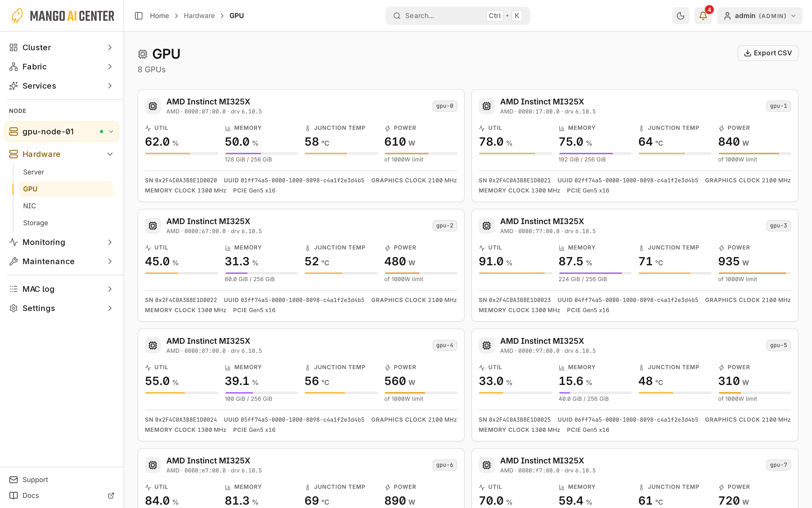This screenshot has width=812, height=508.
Task: Open the Storage submenu item
Action: pos(66,223)
